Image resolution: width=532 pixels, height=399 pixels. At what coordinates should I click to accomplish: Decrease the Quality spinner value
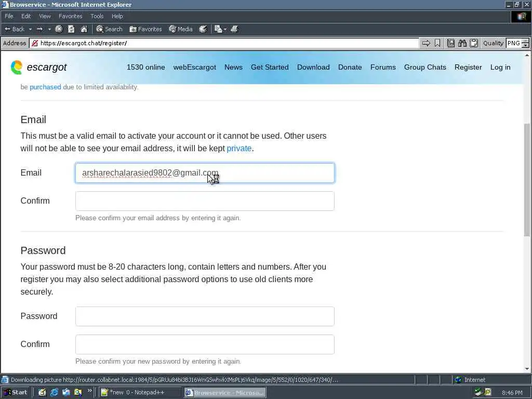[526, 46]
